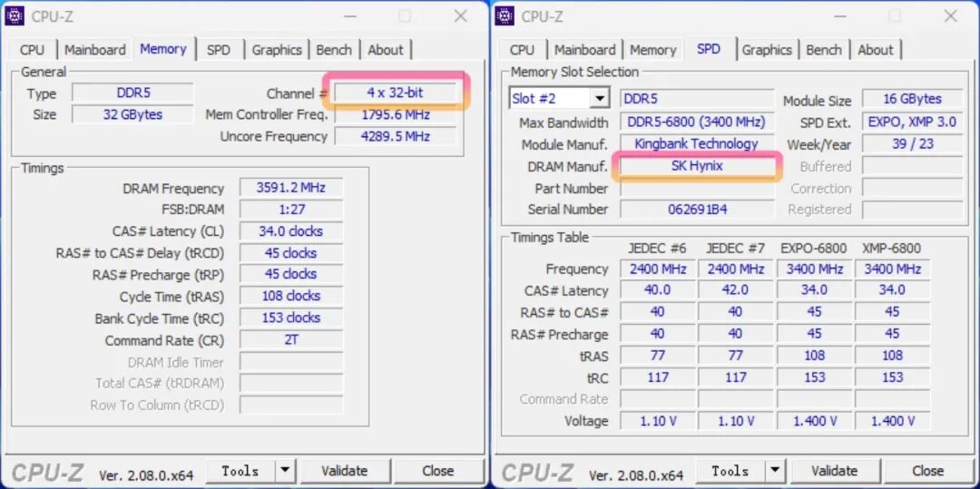Expand the Tools dropdown arrow in the left window
Image resolution: width=980 pixels, height=489 pixels.
coord(285,471)
